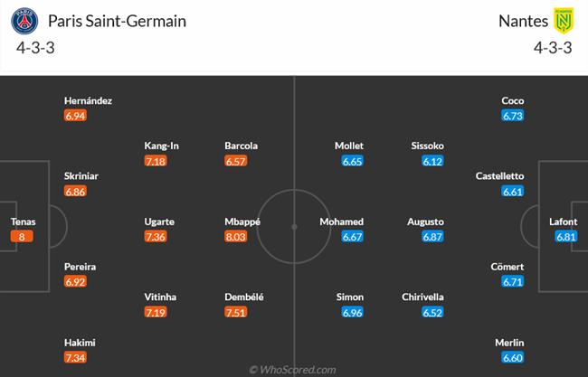Click goalkeeper Tenas rating badge

click(22, 237)
